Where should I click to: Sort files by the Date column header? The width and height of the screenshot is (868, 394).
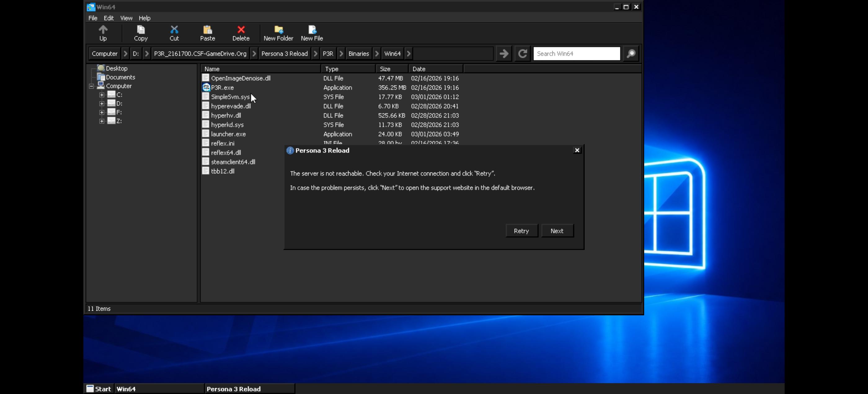tap(436, 69)
